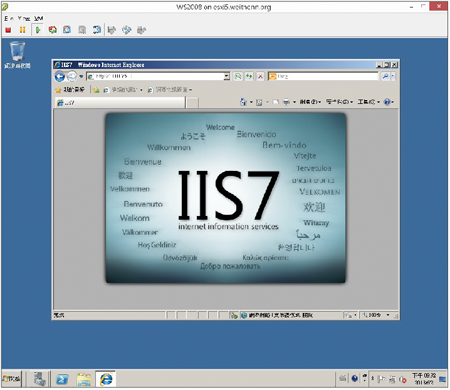Toggle Compatibility View button
The width and height of the screenshot is (450, 390).
(x=238, y=77)
